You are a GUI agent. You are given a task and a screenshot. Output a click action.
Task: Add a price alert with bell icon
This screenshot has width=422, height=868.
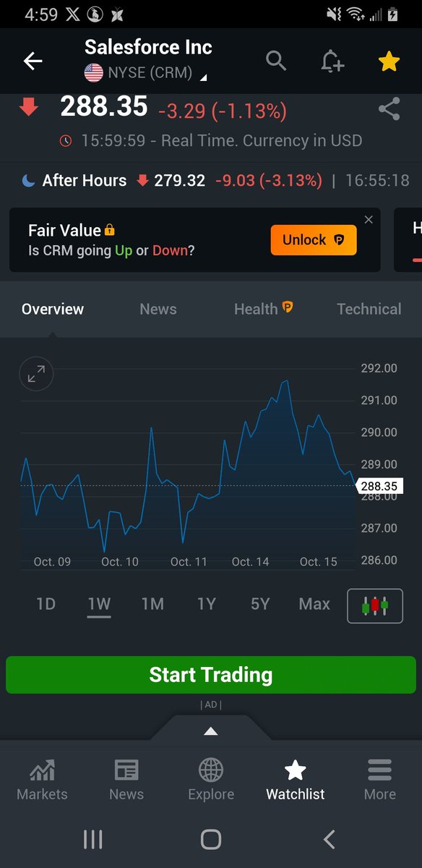[332, 61]
